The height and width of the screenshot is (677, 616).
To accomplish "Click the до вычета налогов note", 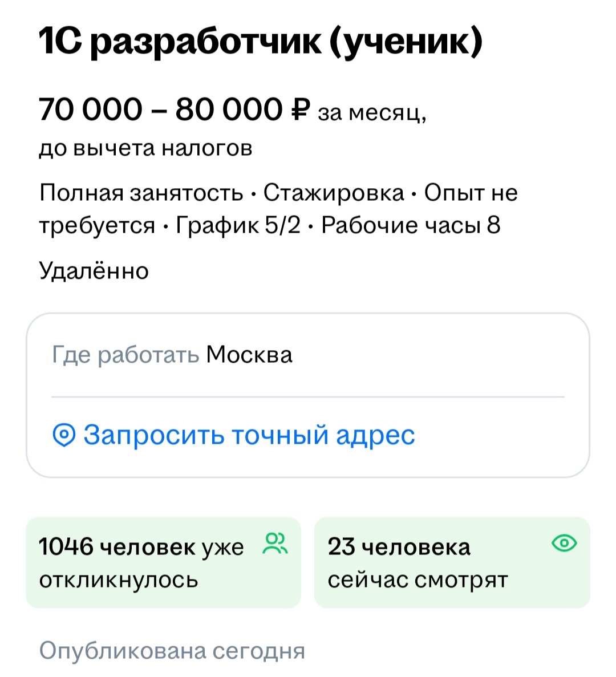I will tap(145, 148).
